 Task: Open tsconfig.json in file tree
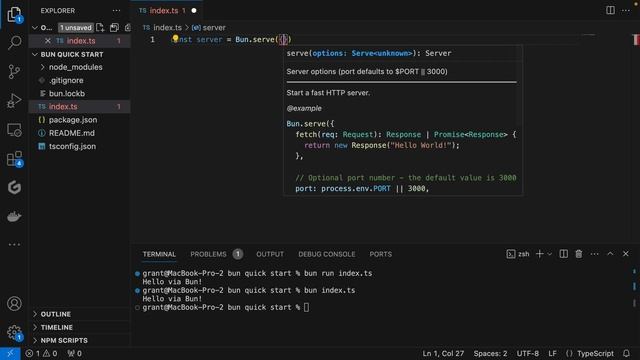73,146
